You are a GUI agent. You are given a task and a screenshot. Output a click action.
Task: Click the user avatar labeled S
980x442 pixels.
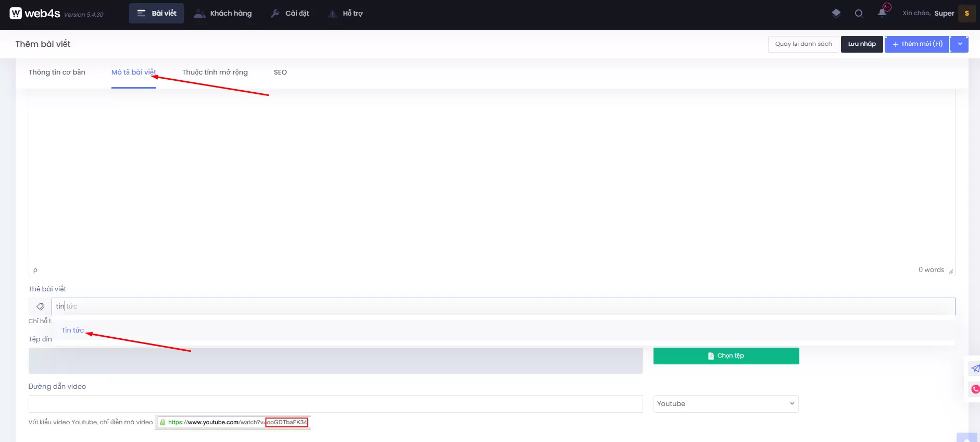click(x=966, y=14)
